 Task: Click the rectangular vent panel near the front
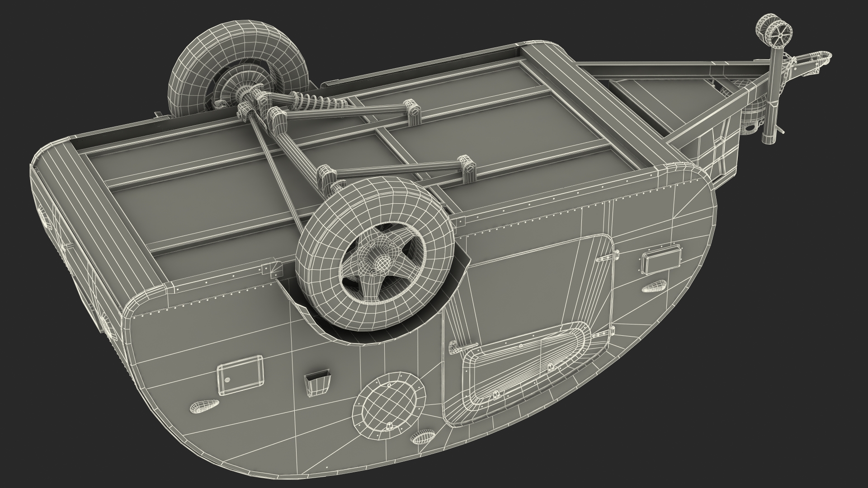[662, 262]
